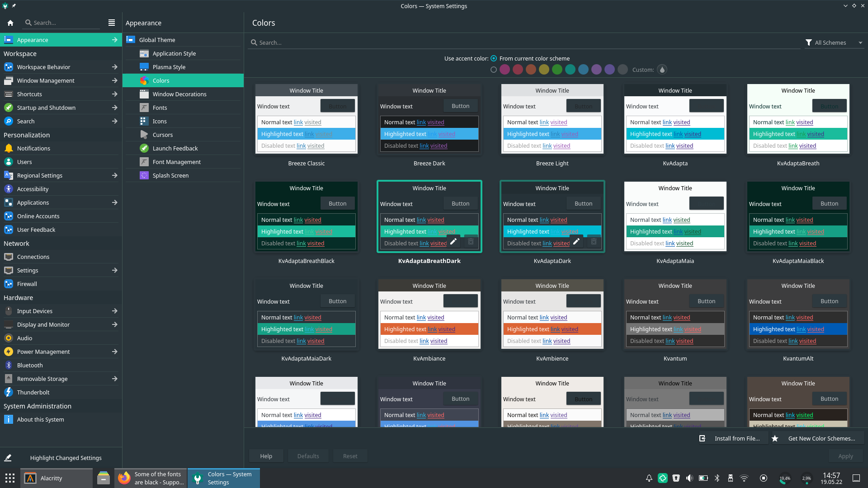Screen dimensions: 868x488
Task: Select Plasma Style in Appearance list
Action: pos(183,67)
